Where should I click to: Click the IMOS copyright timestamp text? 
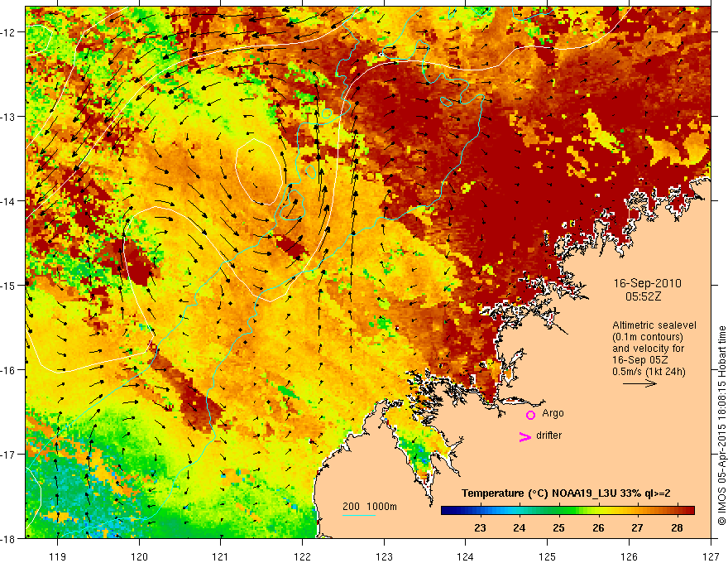721,425
